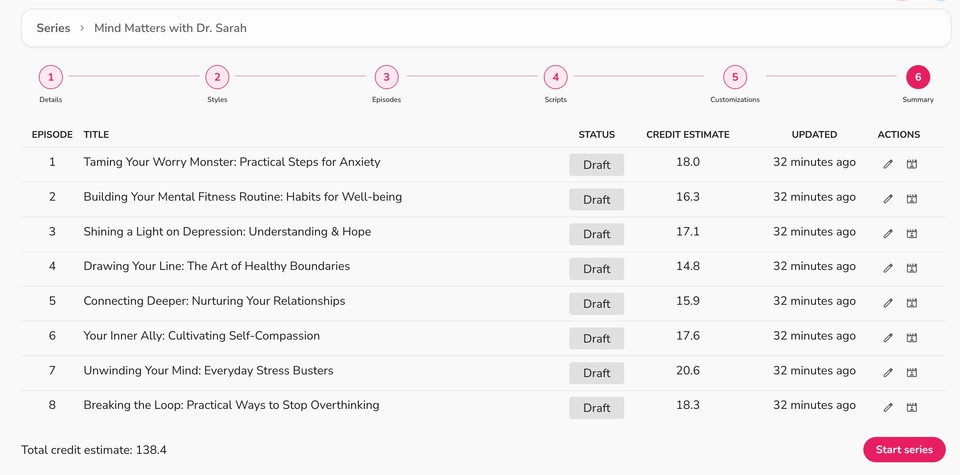Open the Drawing Your Line episode title

(x=216, y=266)
